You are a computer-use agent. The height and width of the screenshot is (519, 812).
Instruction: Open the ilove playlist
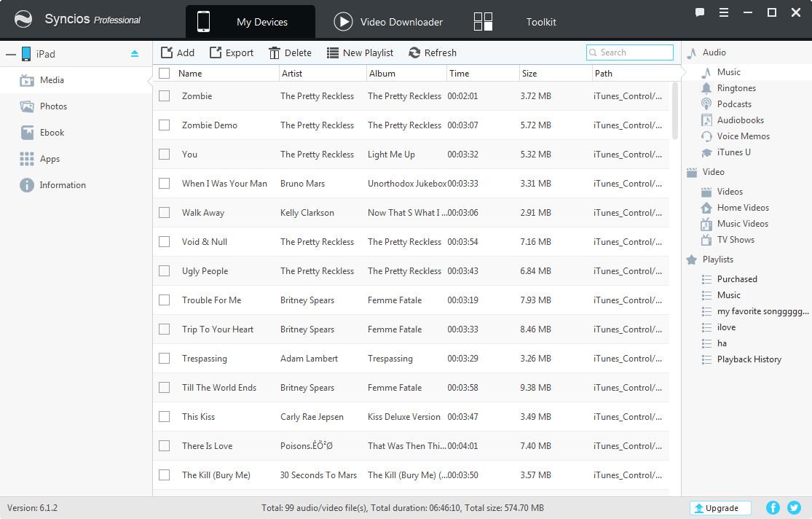[x=718, y=328]
